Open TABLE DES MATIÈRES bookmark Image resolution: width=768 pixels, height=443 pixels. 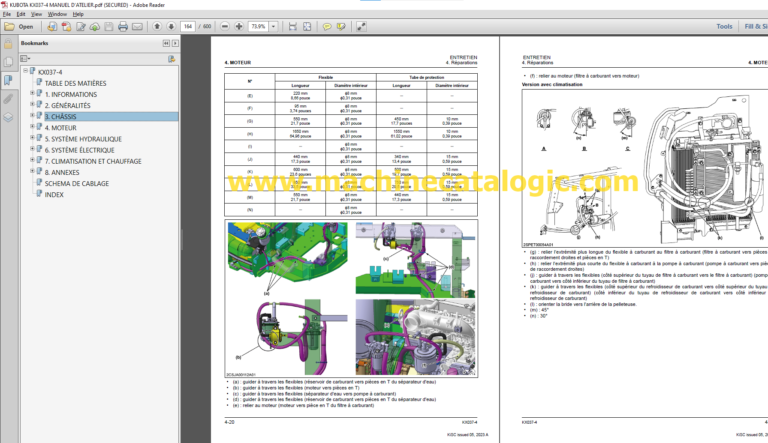[75, 83]
